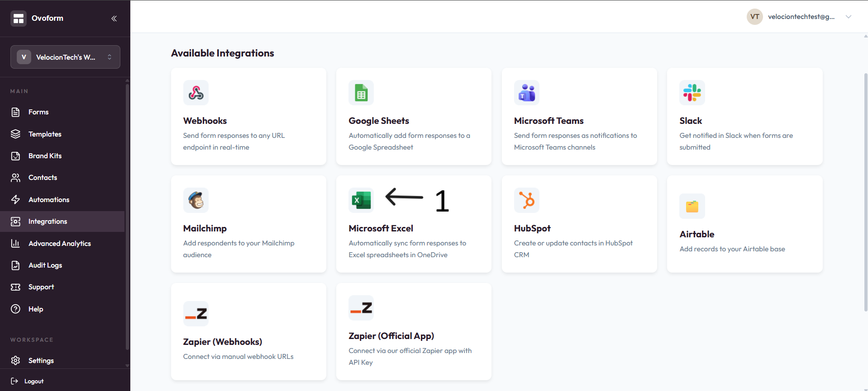Open workspace Settings
The image size is (868, 391).
click(62, 361)
